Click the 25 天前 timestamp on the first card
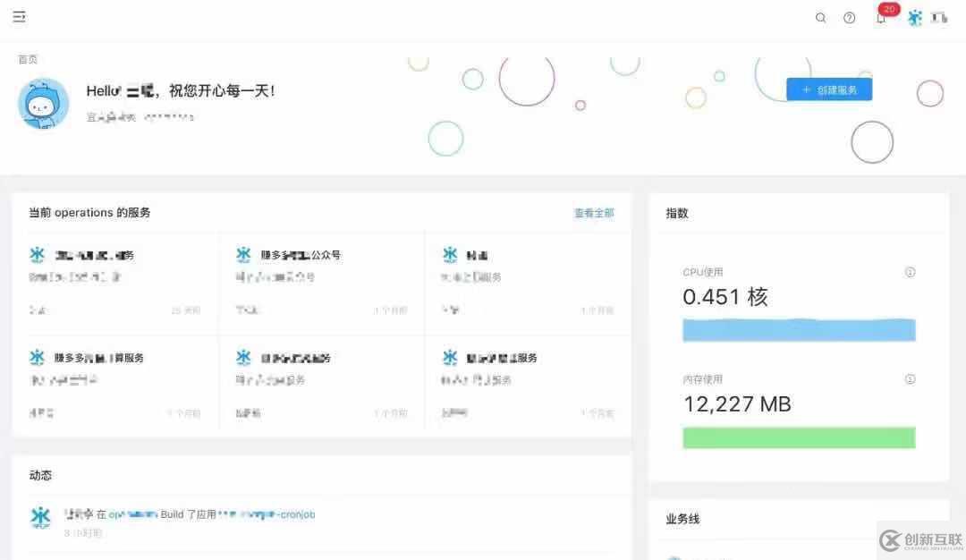Image resolution: width=966 pixels, height=560 pixels. (186, 310)
